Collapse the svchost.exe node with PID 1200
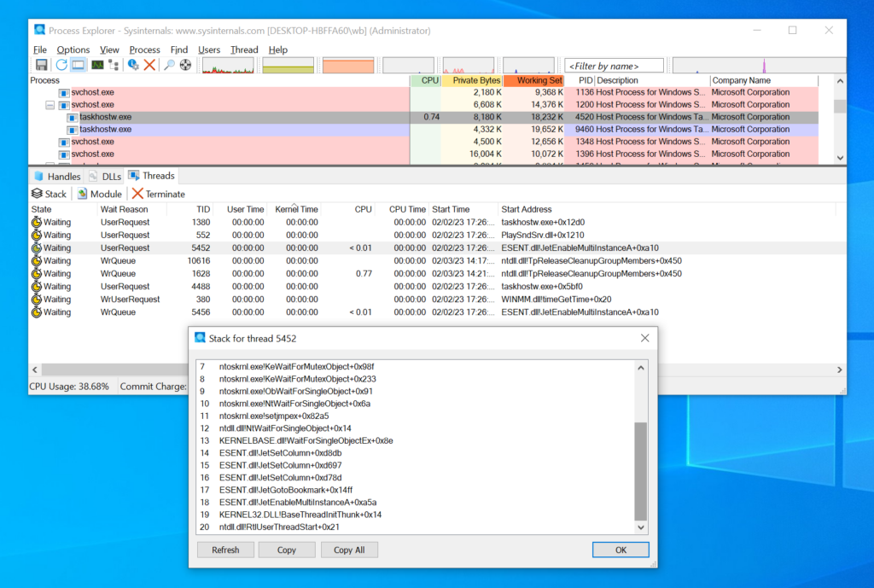This screenshot has width=874, height=588. (x=50, y=105)
